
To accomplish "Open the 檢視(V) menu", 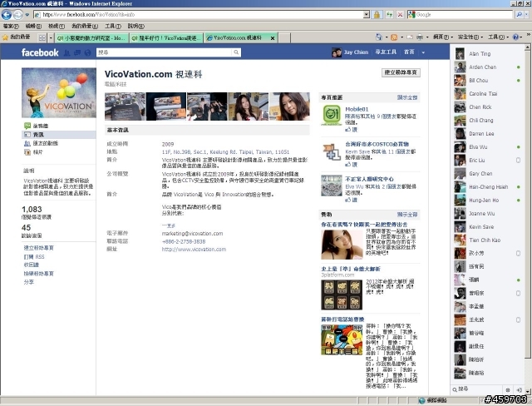I will coord(57,26).
